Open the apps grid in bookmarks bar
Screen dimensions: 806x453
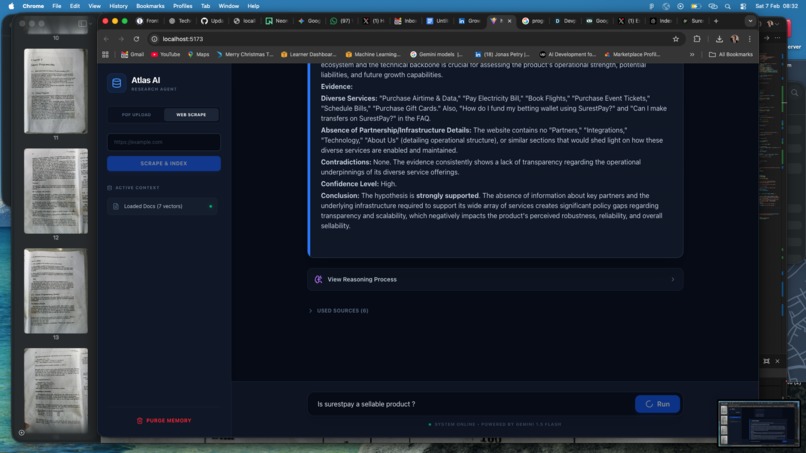(x=105, y=55)
